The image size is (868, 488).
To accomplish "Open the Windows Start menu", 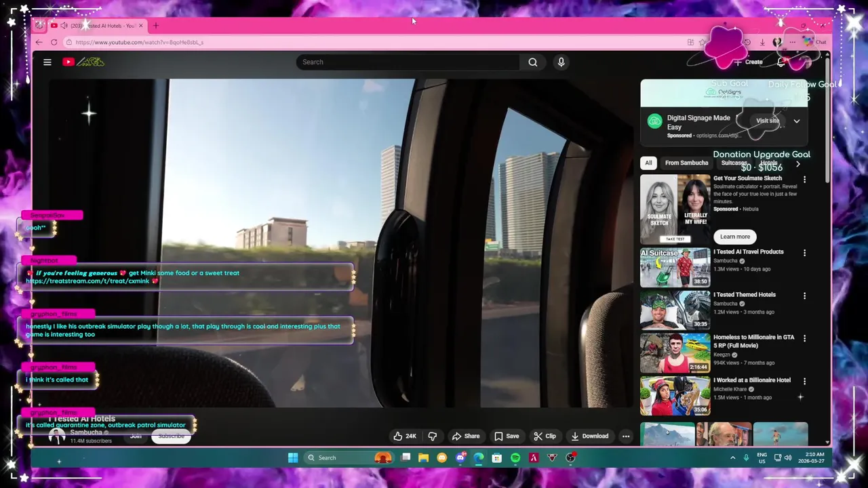I will tap(293, 457).
